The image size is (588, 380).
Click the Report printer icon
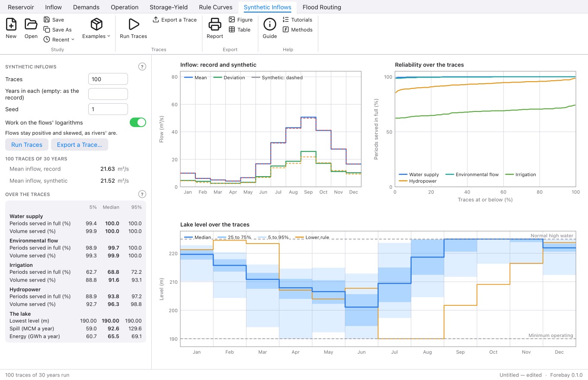click(215, 24)
